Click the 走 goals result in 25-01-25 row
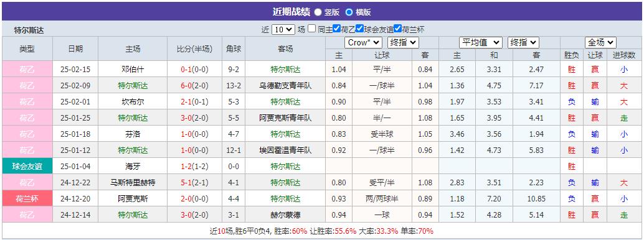The image size is (644, 240). (624, 118)
